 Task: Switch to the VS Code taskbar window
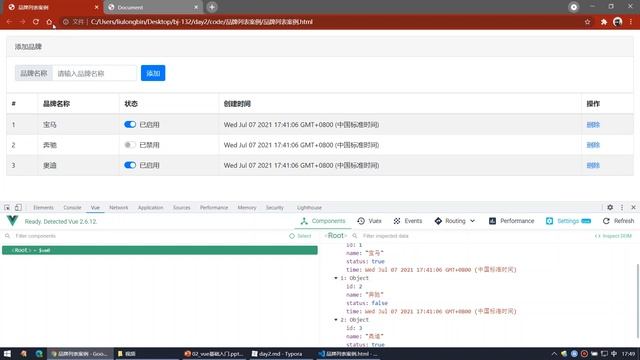pyautogui.click(x=349, y=353)
